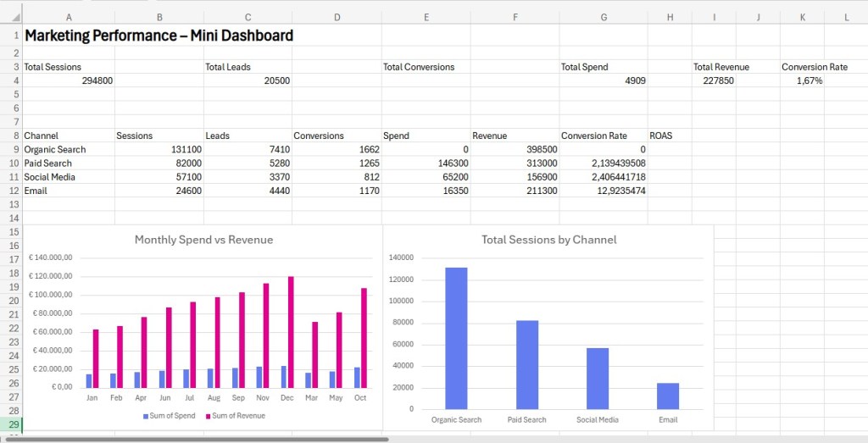Click the select-all corner of the sheet
The width and height of the screenshot is (868, 443).
tap(11, 17)
